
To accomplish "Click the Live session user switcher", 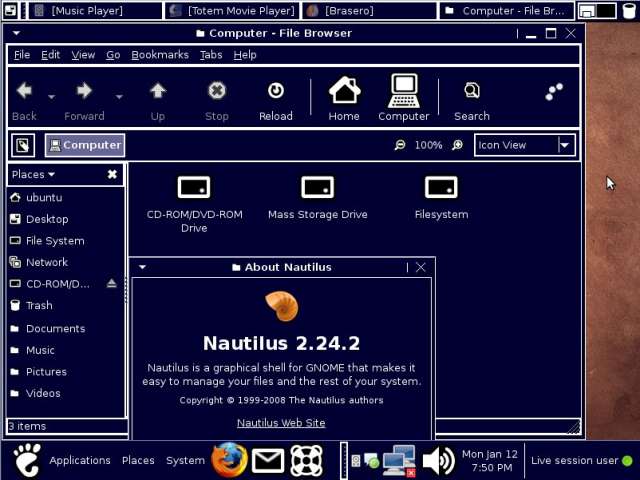I will [x=581, y=460].
